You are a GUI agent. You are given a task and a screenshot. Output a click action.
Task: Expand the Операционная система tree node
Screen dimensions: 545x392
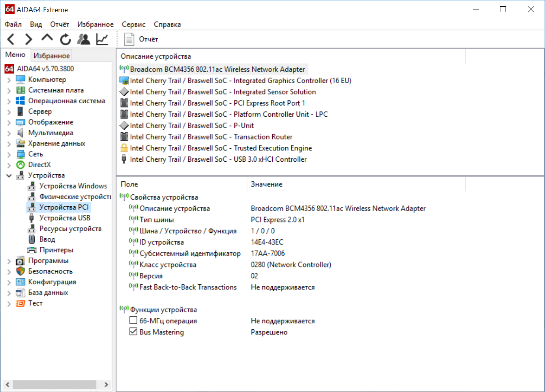[x=9, y=101]
